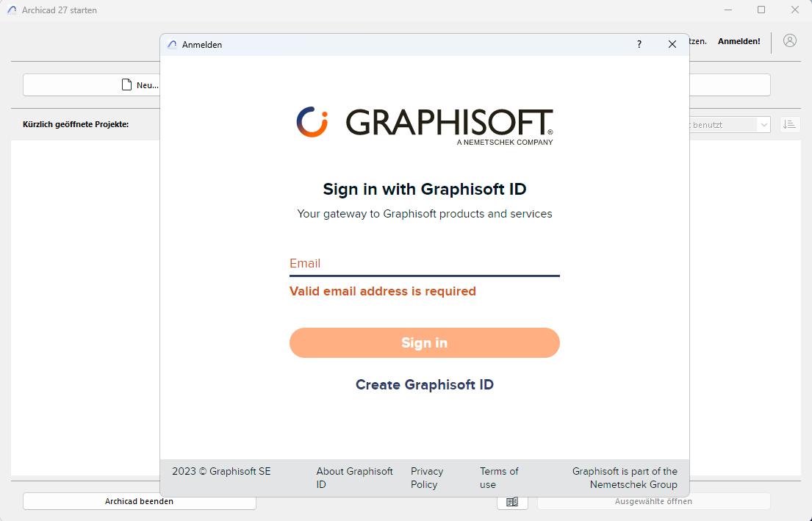Open the Terms of use link
This screenshot has width=812, height=521.
(499, 478)
